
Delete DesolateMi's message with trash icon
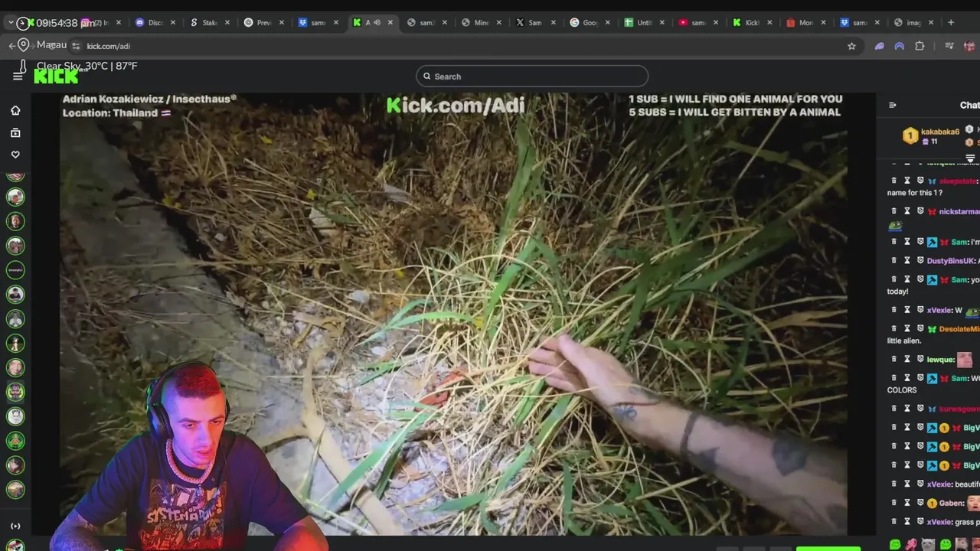coord(893,329)
